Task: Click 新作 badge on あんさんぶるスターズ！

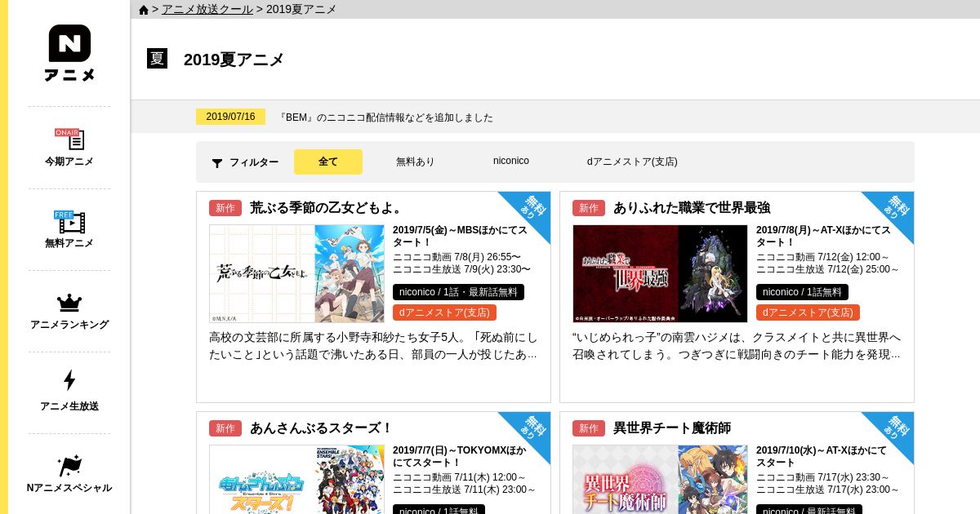Action: click(225, 428)
